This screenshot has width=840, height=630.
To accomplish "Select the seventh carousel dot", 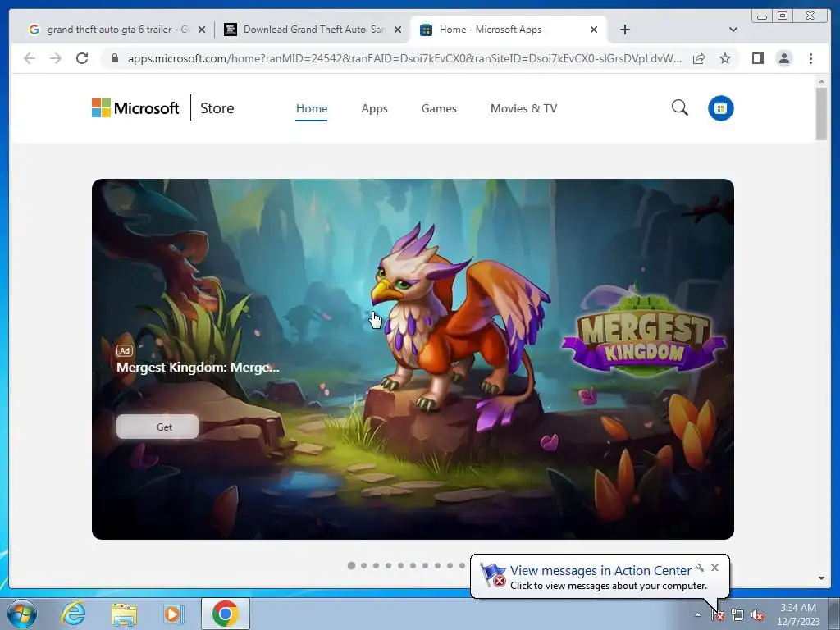I will pos(426,566).
